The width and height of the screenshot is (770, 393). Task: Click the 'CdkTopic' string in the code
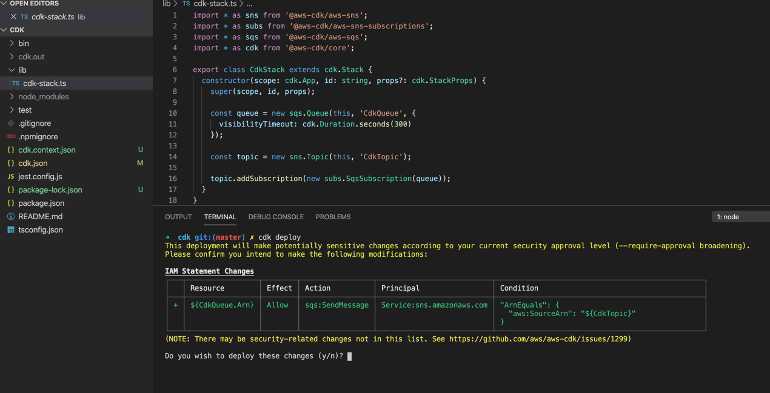[x=382, y=157]
